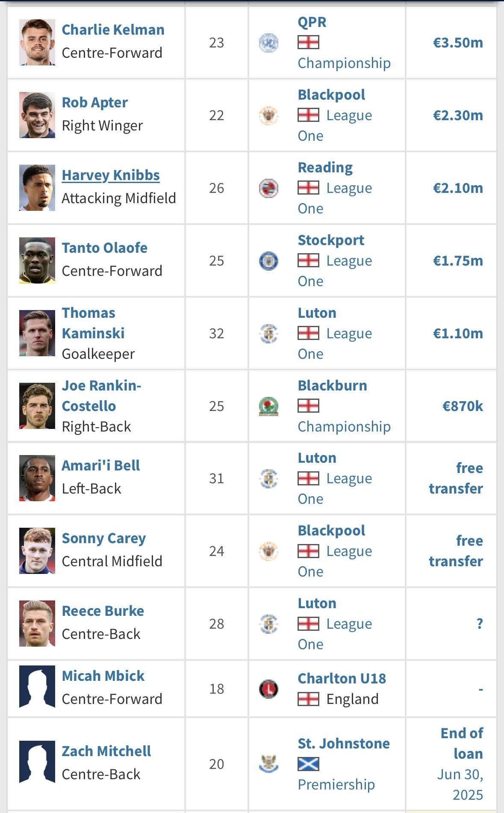Screen dimensions: 504x813
Task: Click the Charlton U18 crest icon
Action: pos(268,689)
